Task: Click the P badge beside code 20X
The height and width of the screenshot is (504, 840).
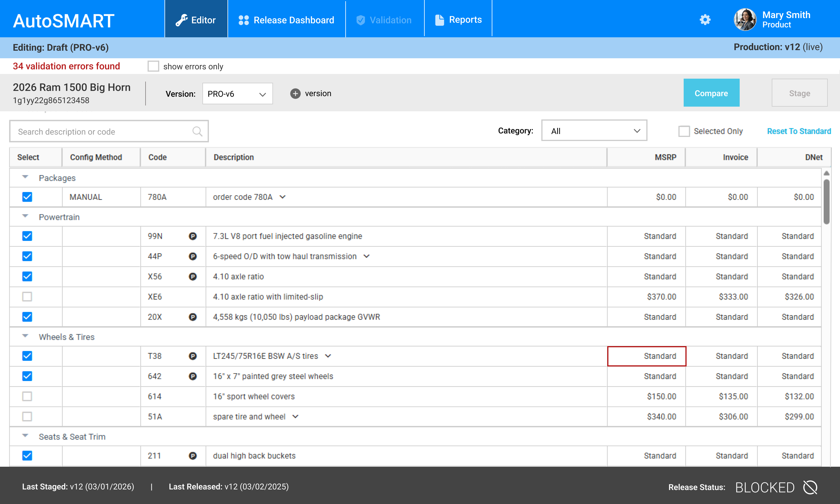Action: click(x=192, y=317)
